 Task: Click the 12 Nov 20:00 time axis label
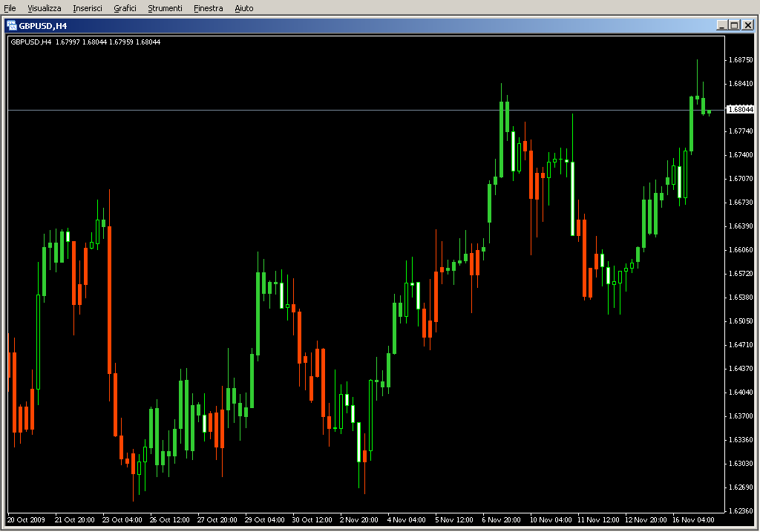646,520
